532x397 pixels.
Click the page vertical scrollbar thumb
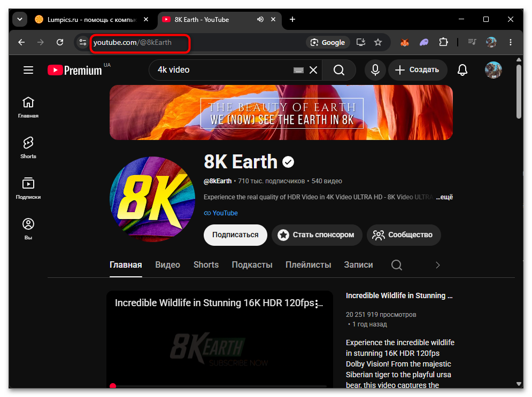pyautogui.click(x=519, y=91)
